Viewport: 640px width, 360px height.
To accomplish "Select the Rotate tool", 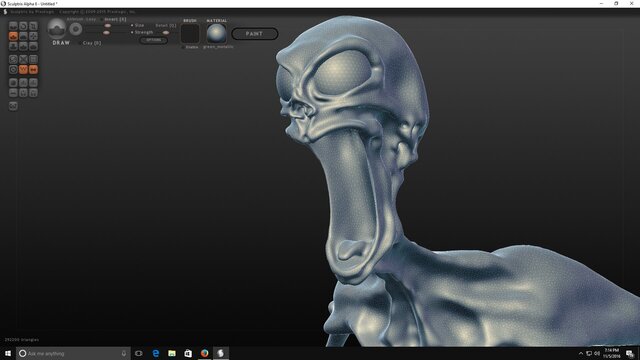I will [23, 26].
